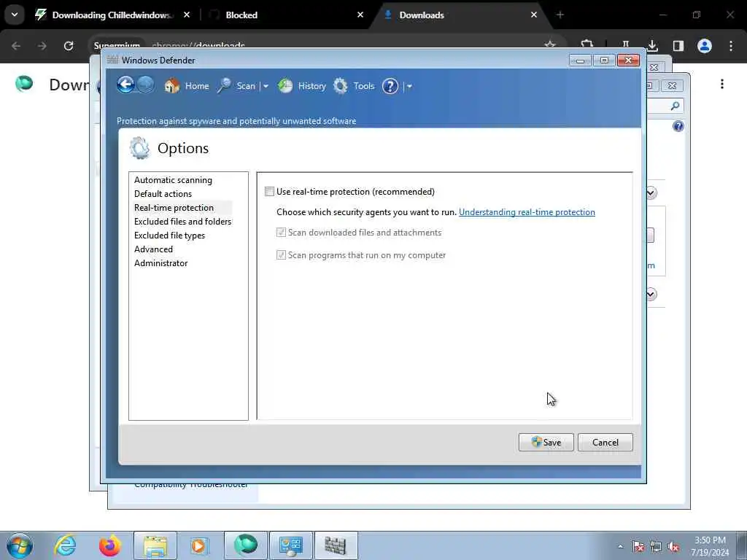
Task: Close the Blocked browser tab
Action: coord(360,15)
